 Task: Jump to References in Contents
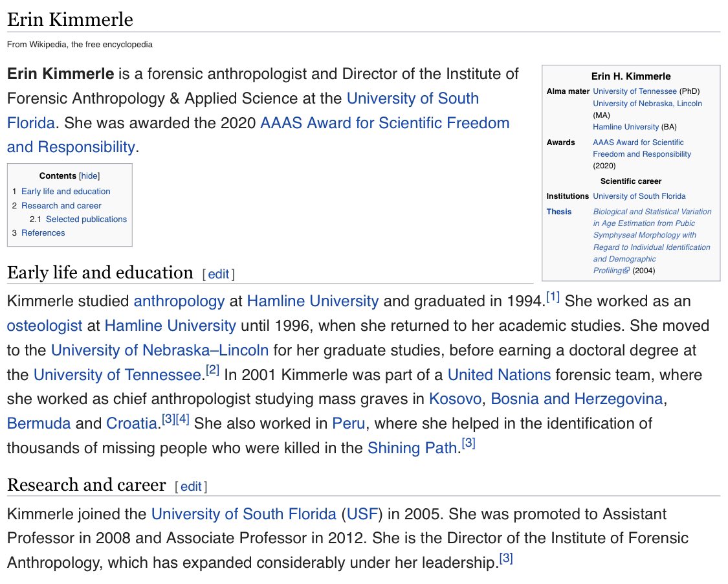[x=43, y=233]
